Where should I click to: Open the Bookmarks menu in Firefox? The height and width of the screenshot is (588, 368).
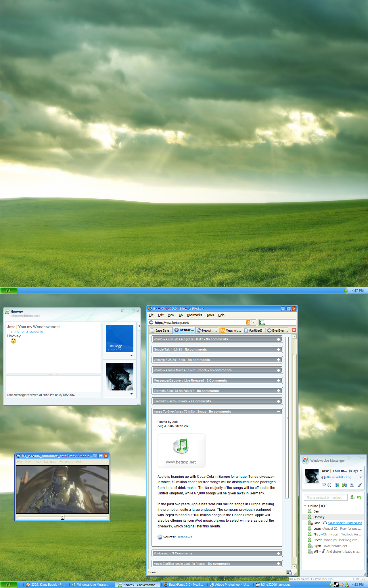pos(194,315)
